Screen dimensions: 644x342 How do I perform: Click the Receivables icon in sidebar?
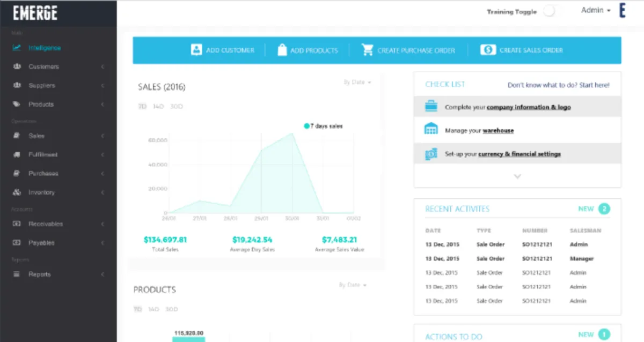point(17,224)
